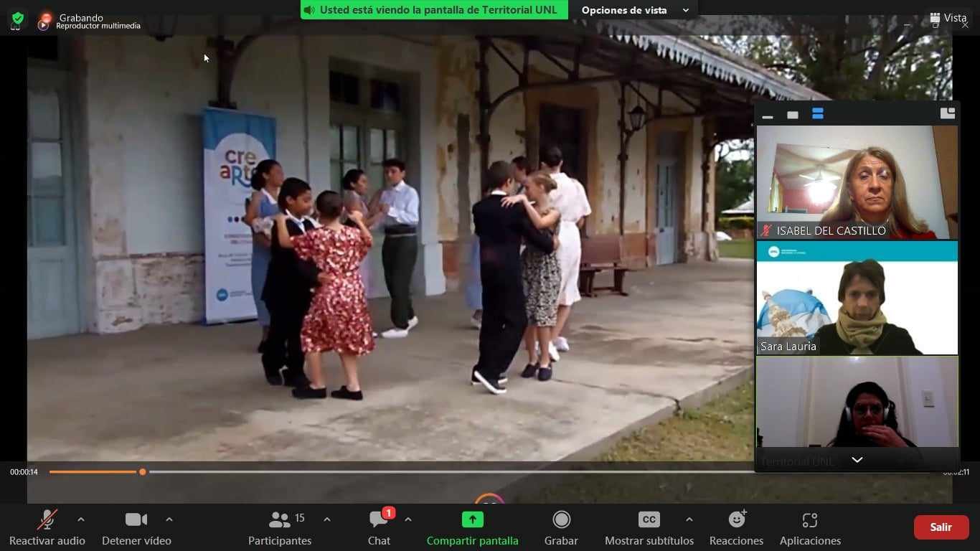Click the Grabar record icon
The height and width of the screenshot is (551, 980).
(x=561, y=519)
